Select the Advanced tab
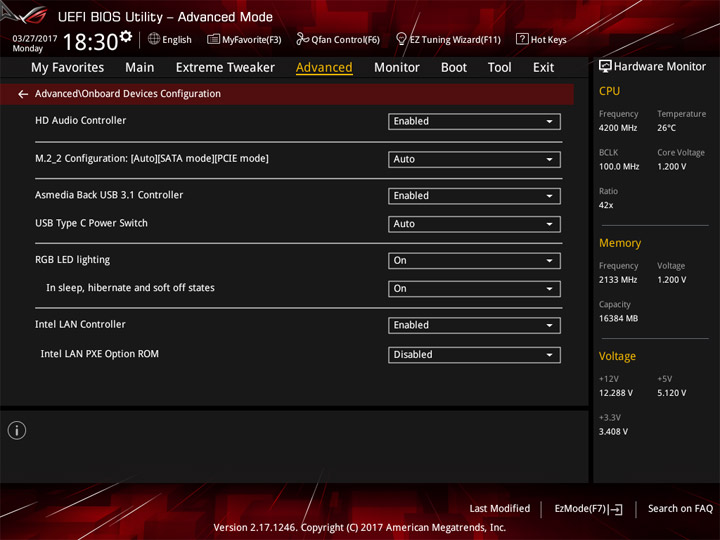The width and height of the screenshot is (720, 540). coord(324,68)
